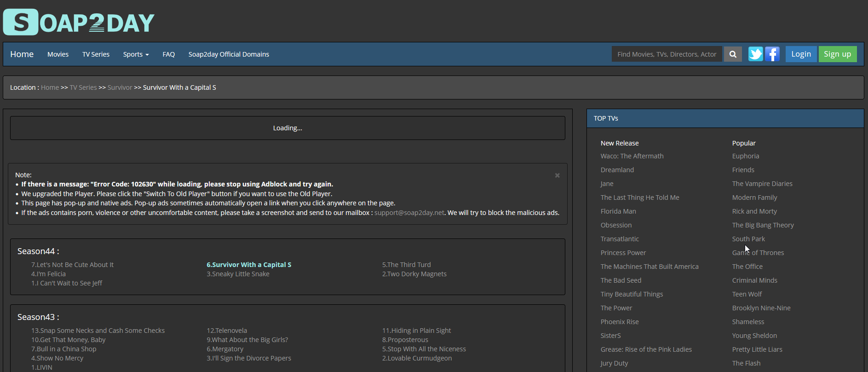Expand the Sports dropdown menu
The width and height of the screenshot is (868, 372).
coord(136,54)
